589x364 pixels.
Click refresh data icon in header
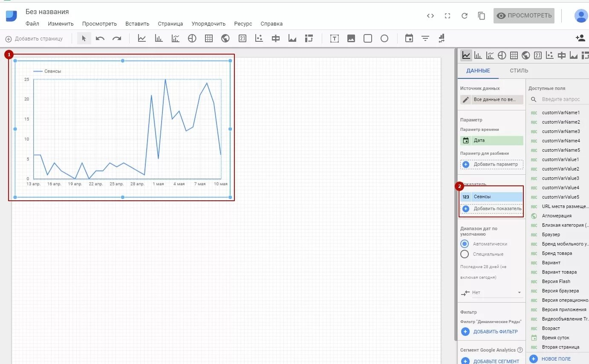tap(465, 16)
